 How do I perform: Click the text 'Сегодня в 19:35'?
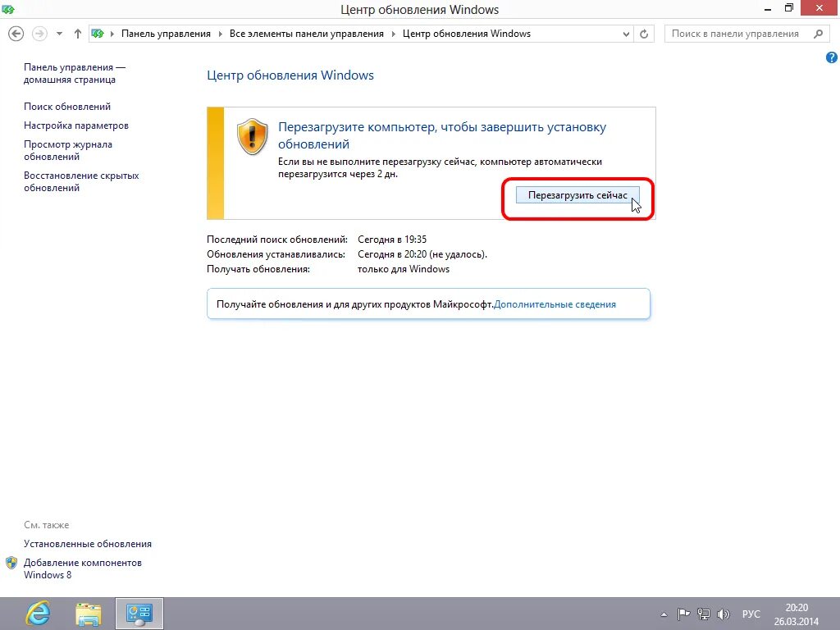[392, 240]
